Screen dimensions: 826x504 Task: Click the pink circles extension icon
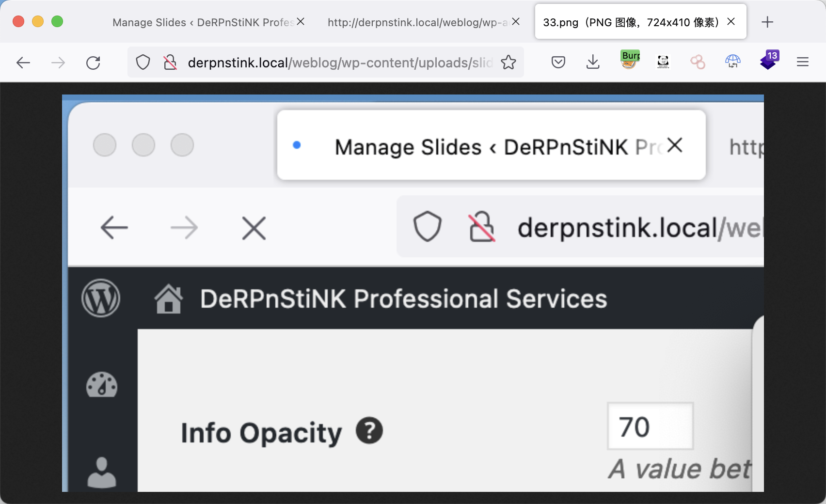coord(698,62)
